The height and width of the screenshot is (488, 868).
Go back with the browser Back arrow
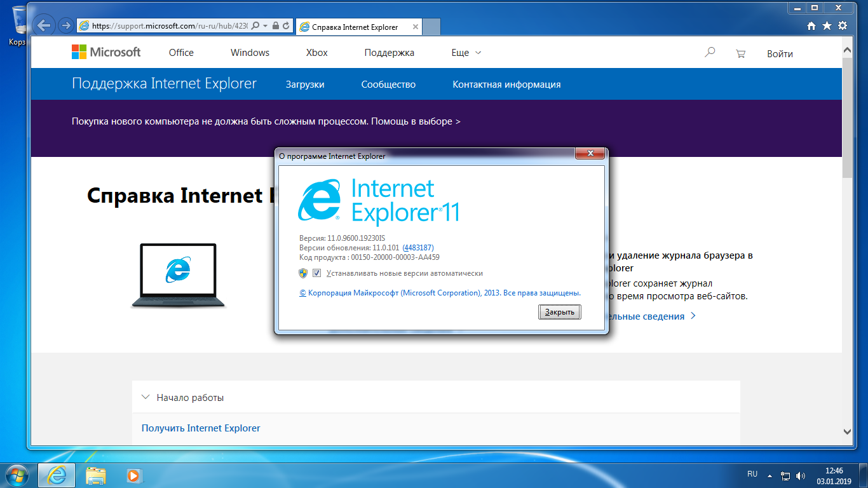tap(44, 25)
